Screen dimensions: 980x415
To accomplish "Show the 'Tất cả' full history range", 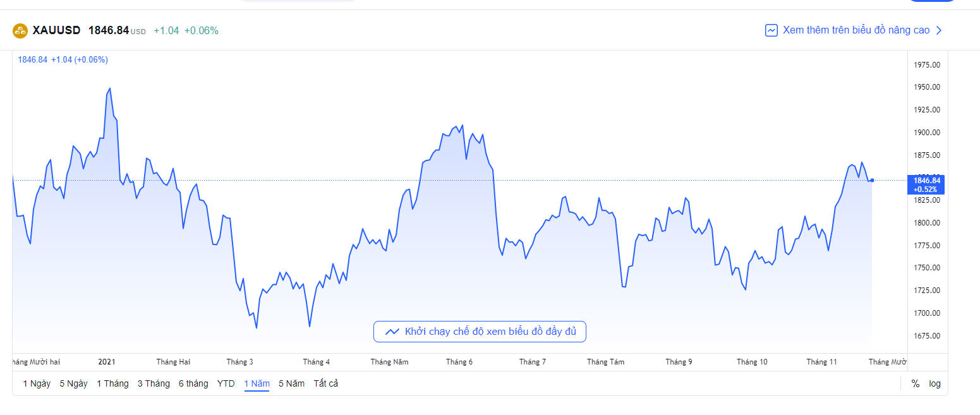I will coord(325,383).
